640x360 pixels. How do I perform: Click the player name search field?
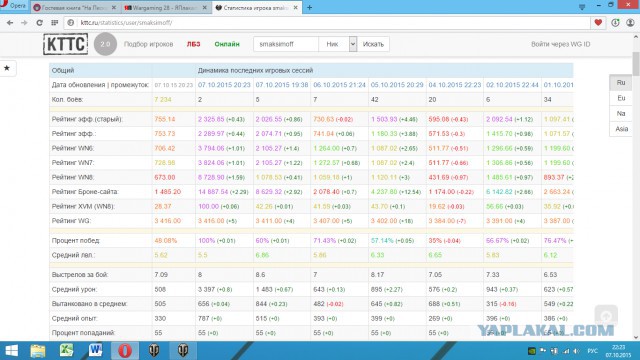click(286, 44)
